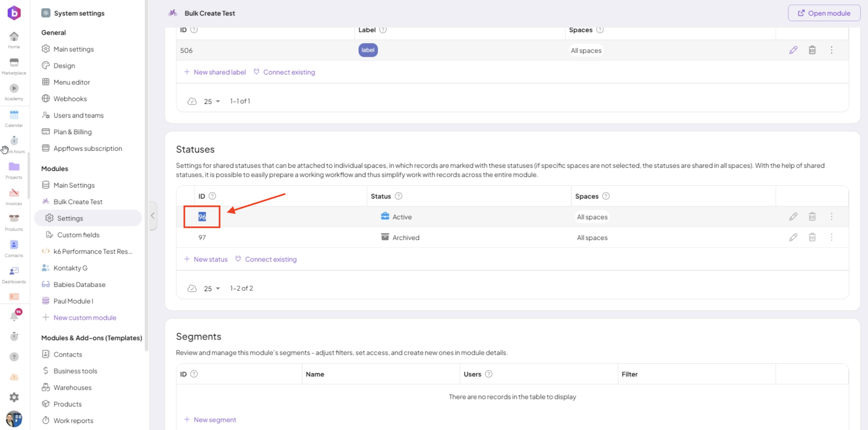The width and height of the screenshot is (868, 430).
Task: Click the Open module button
Action: click(824, 13)
